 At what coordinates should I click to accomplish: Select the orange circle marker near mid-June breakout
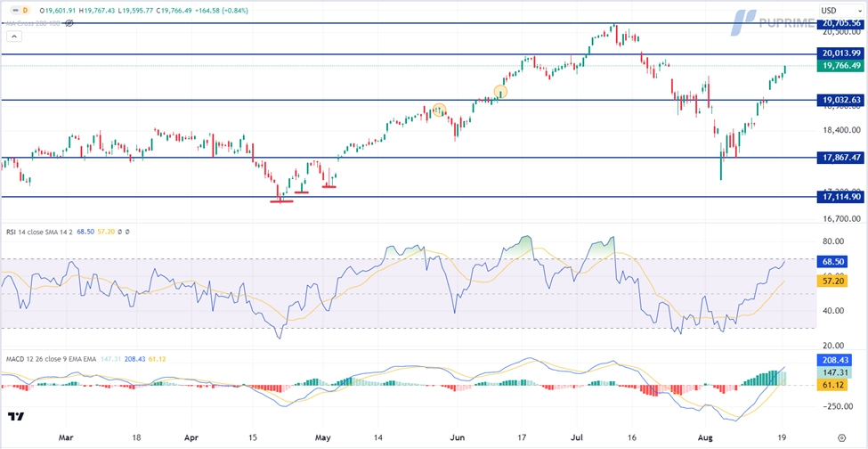(500, 92)
